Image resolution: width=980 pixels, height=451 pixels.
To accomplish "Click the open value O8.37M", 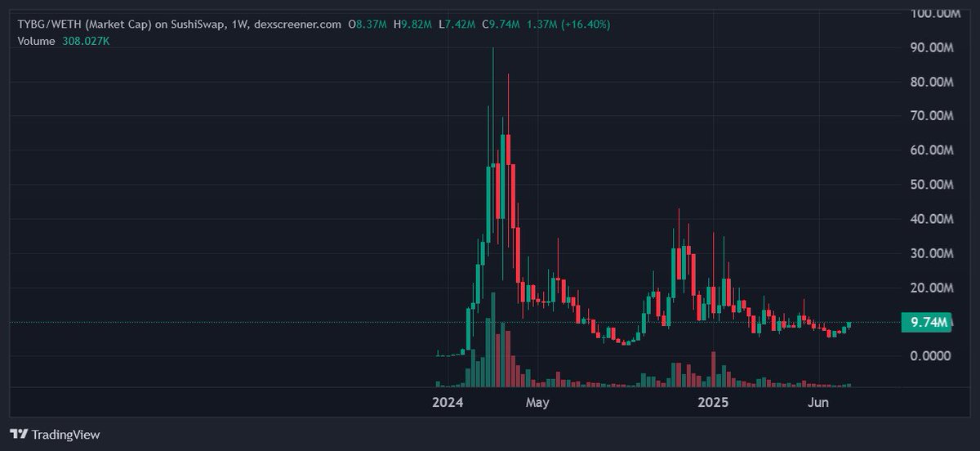I will [x=368, y=25].
